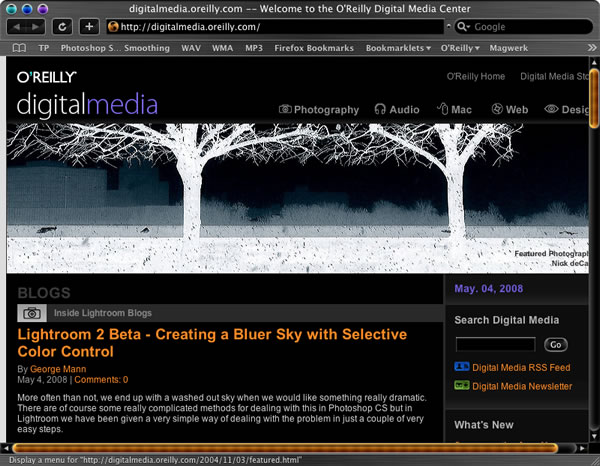Click the address bar URL field
The height and width of the screenshot is (466, 600).
(x=275, y=27)
